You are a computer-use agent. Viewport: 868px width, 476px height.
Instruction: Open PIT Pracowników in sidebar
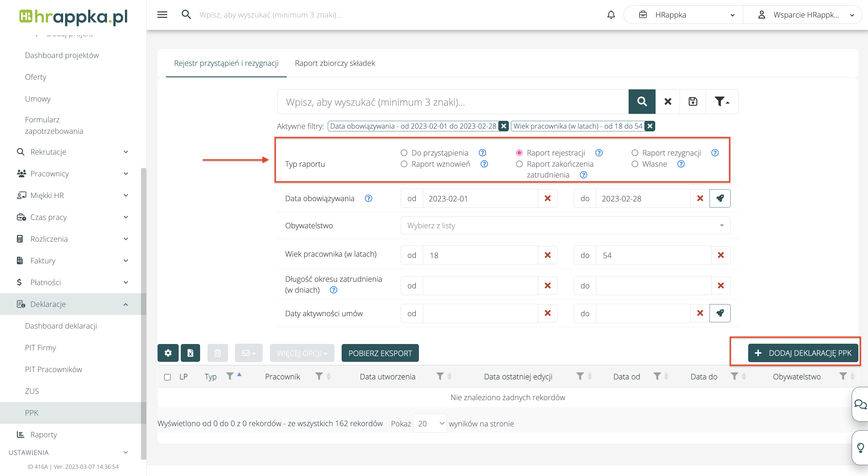click(54, 369)
